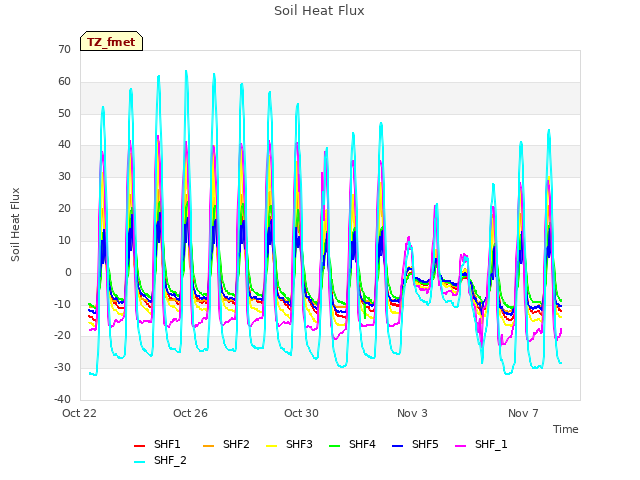
Task: Select the SHF5 legend label
Action: tap(425, 444)
